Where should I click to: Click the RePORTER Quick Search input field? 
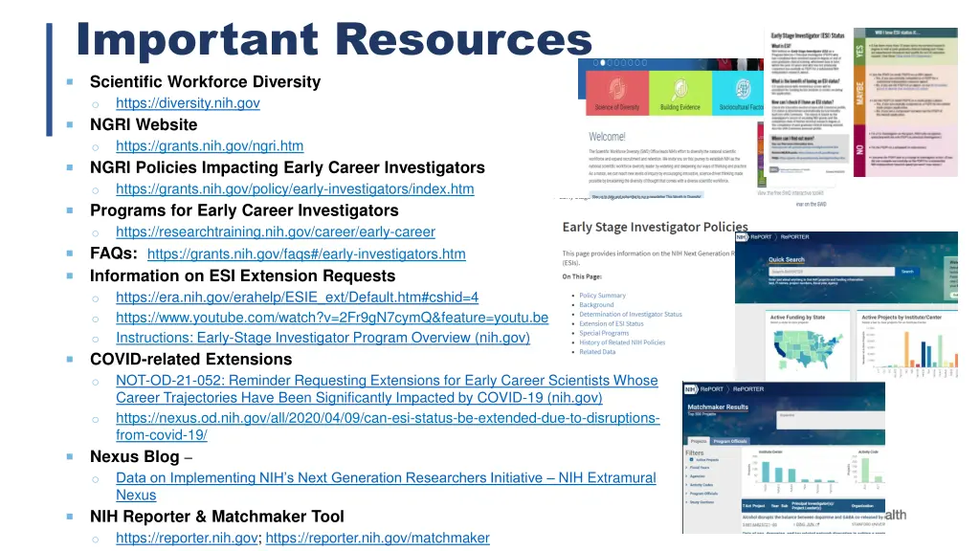coord(832,272)
